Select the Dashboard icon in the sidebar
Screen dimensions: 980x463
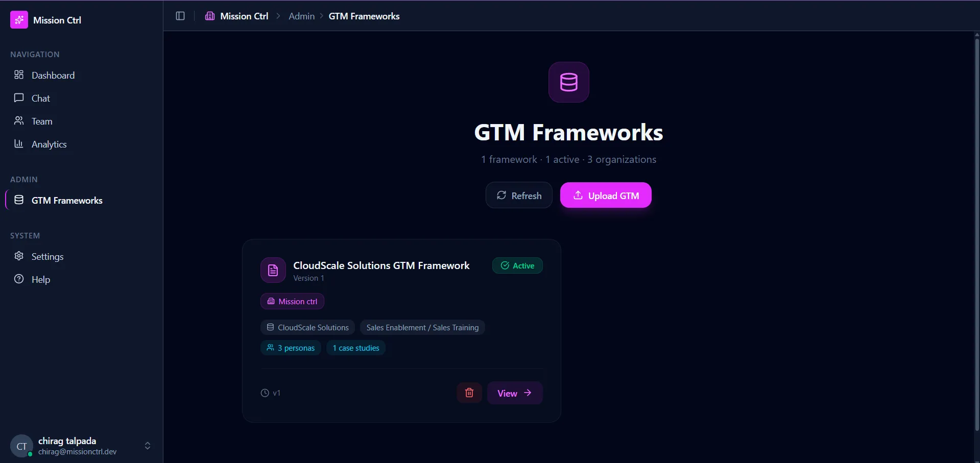pyautogui.click(x=18, y=75)
